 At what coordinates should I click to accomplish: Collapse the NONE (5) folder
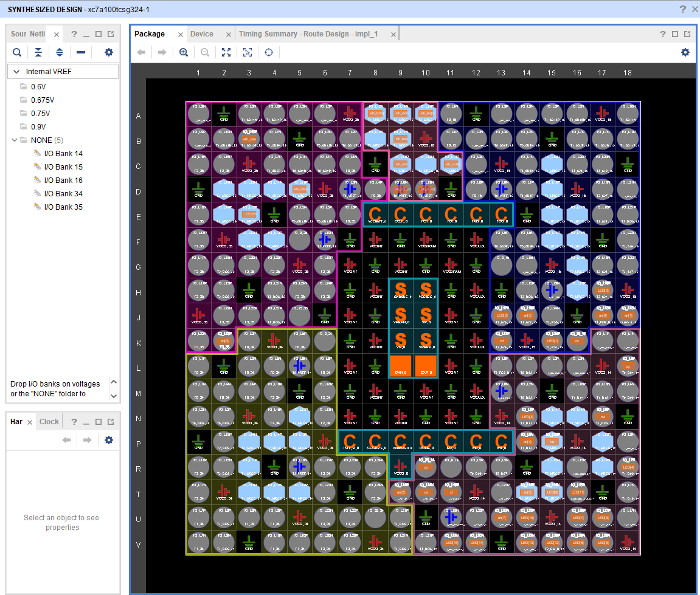point(14,140)
